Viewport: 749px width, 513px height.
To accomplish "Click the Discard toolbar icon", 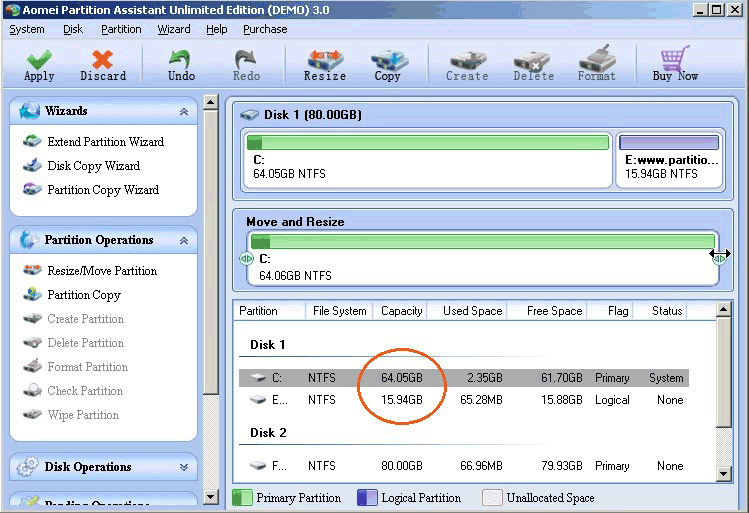I will click(x=103, y=60).
